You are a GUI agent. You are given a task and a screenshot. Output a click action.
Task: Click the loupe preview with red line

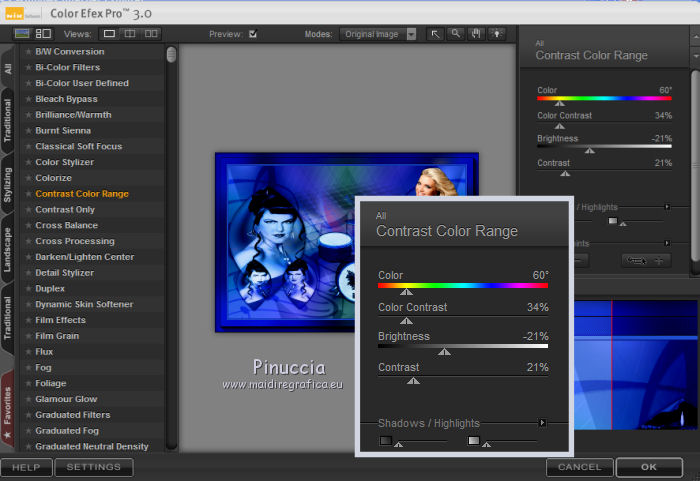636,365
